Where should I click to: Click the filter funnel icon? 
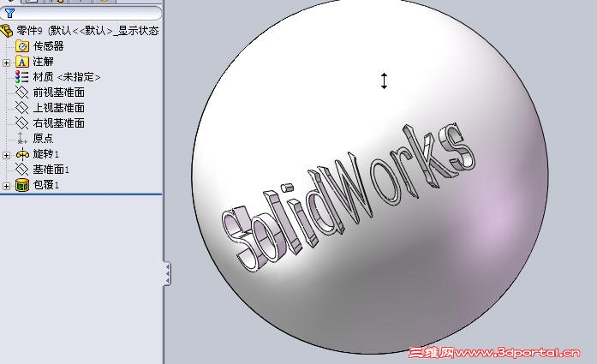(9, 14)
